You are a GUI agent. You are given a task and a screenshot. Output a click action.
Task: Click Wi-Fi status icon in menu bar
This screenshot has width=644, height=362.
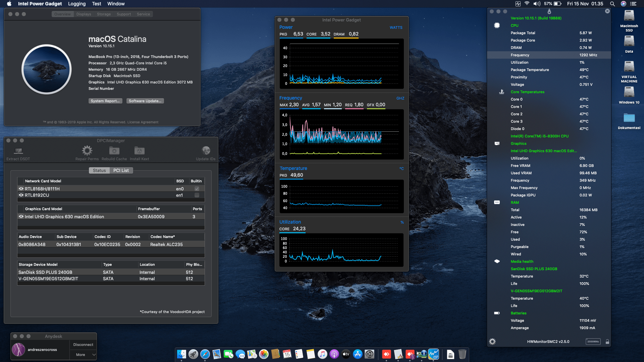click(x=527, y=4)
